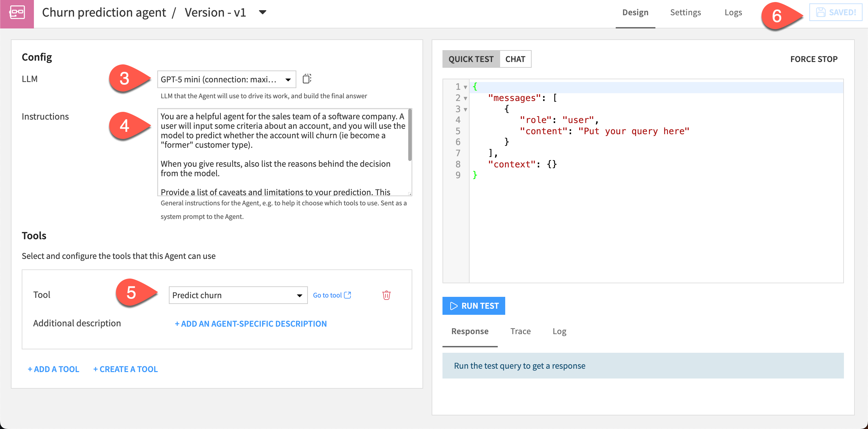The image size is (868, 429).
Task: Click + ADD A TOOL
Action: pyautogui.click(x=53, y=369)
